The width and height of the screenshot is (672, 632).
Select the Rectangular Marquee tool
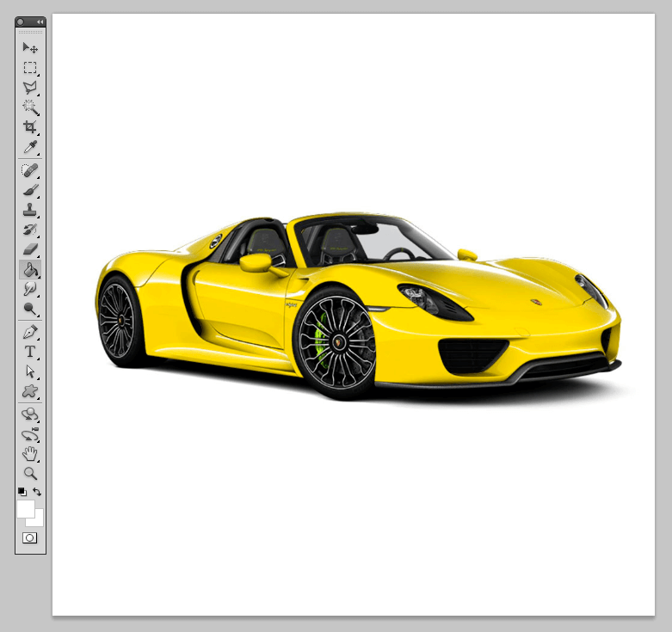[x=30, y=68]
